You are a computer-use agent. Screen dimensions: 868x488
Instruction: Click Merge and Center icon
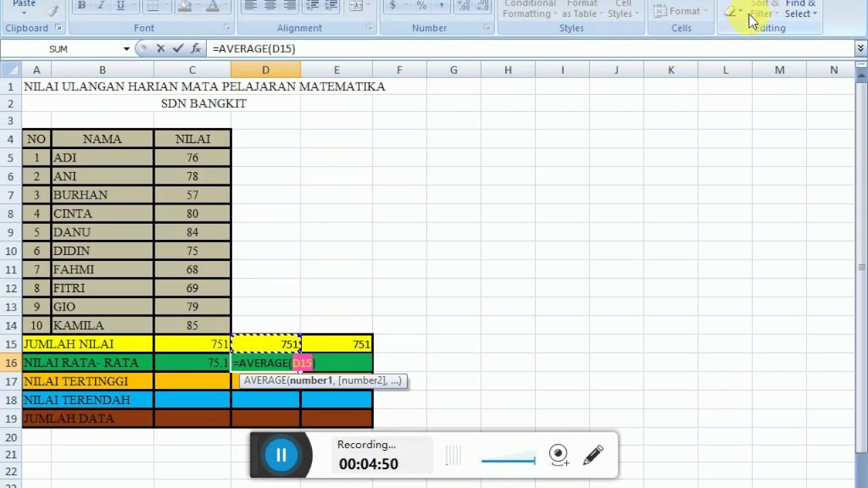coord(355,6)
